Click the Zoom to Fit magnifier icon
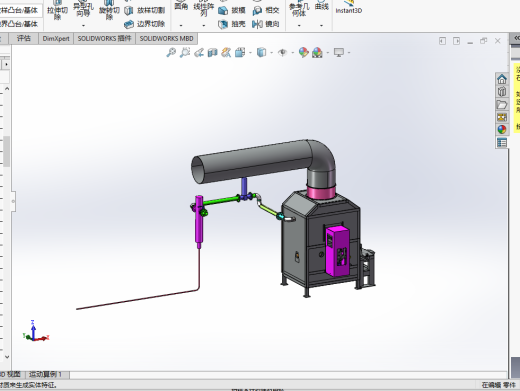Image resolution: width=520 pixels, height=391 pixels. (171, 52)
